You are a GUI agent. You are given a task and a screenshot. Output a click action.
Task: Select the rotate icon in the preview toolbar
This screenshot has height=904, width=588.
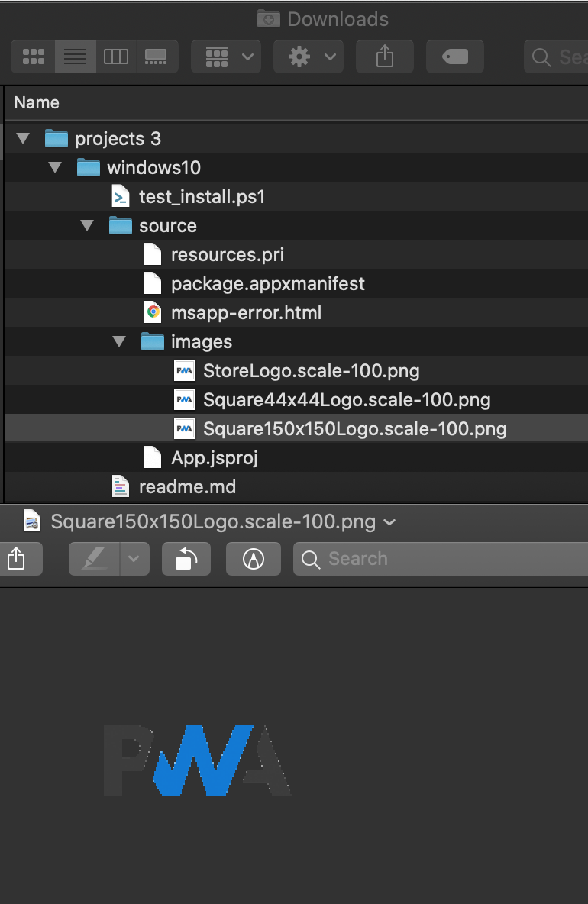[x=186, y=559]
